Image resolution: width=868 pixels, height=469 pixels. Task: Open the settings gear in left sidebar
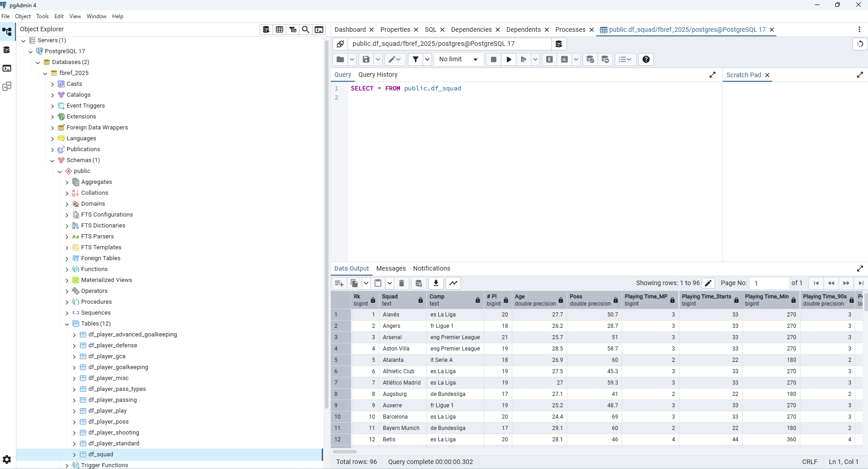pyautogui.click(x=7, y=459)
